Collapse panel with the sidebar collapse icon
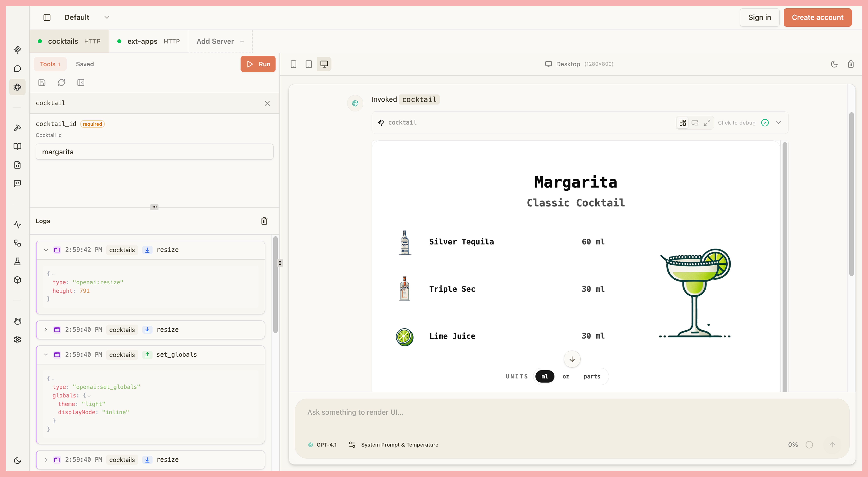The height and width of the screenshot is (477, 868). click(81, 83)
